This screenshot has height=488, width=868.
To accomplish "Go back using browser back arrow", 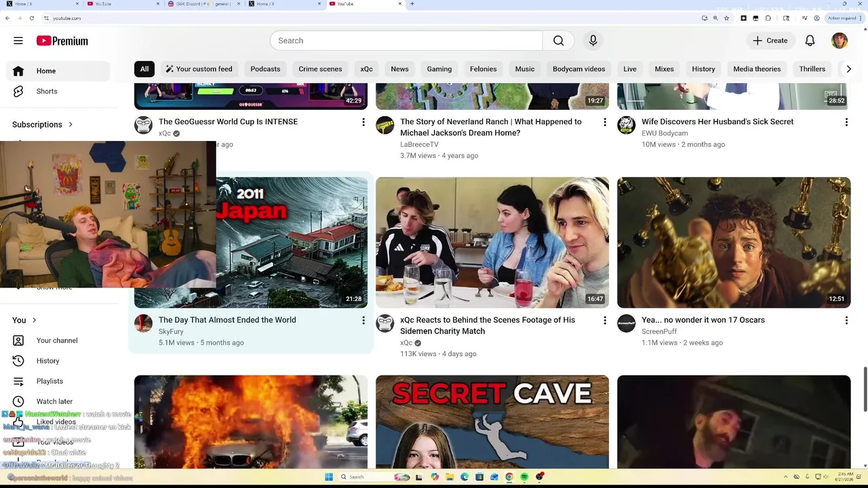I will point(7,18).
